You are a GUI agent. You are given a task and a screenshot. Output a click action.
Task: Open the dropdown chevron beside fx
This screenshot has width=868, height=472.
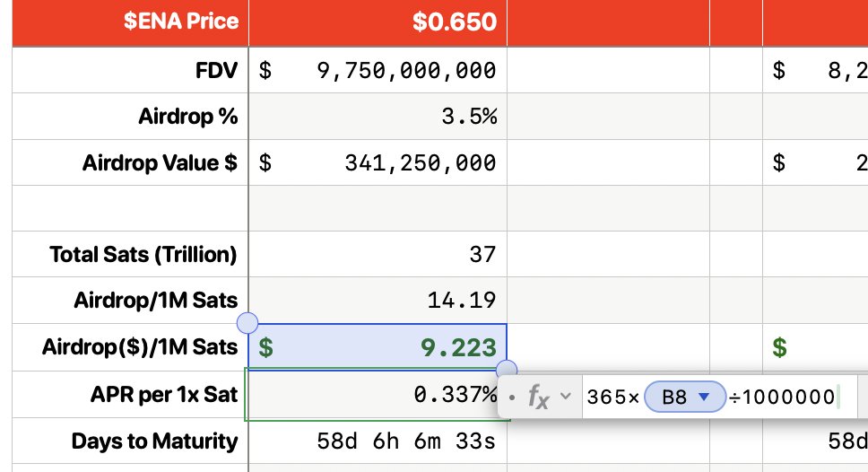565,396
